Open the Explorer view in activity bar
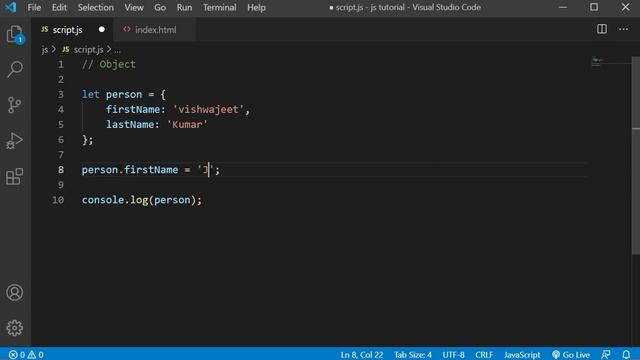This screenshot has height=360, width=640. tap(15, 34)
